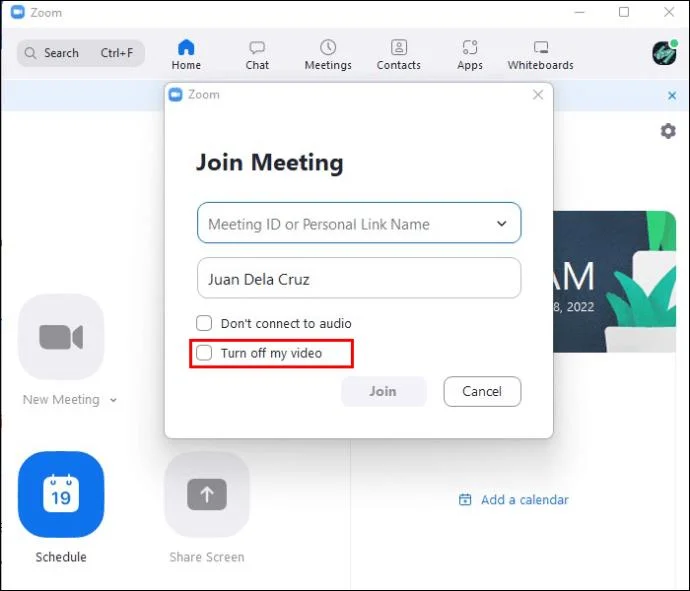Click the Search box in the toolbar

(x=81, y=53)
